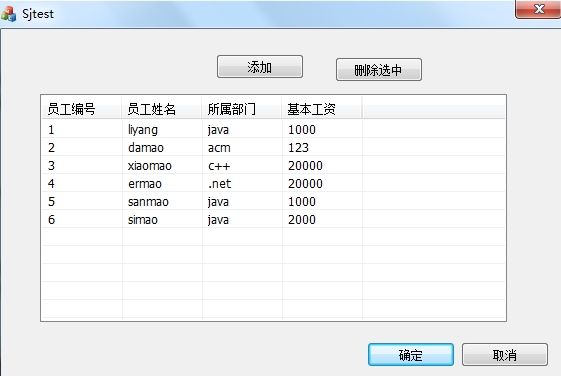Confirm with the 确定 button
Image resolution: width=561 pixels, height=376 pixels.
(x=411, y=355)
